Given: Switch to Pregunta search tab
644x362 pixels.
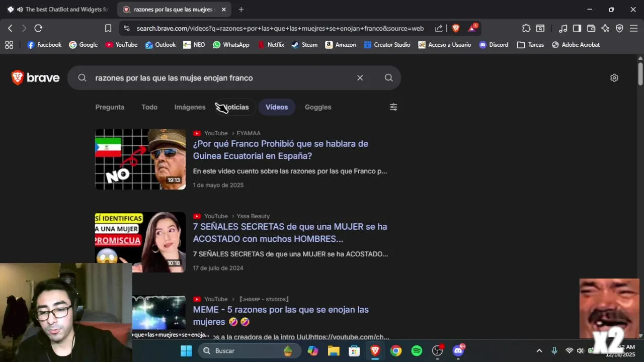Looking at the screenshot, I should click(x=110, y=107).
